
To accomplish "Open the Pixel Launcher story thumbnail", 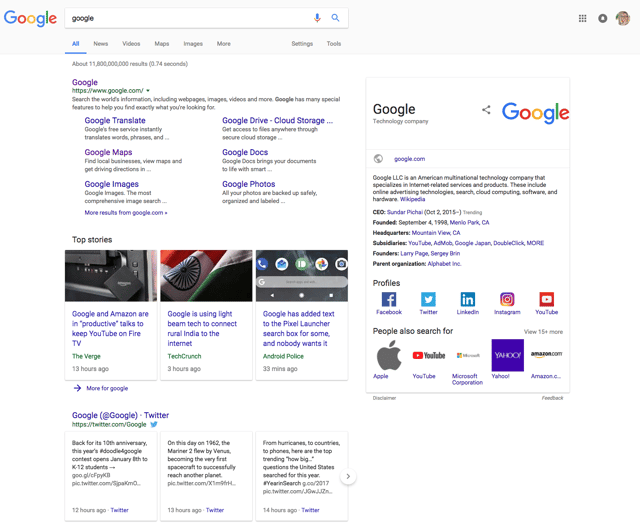I will point(302,275).
